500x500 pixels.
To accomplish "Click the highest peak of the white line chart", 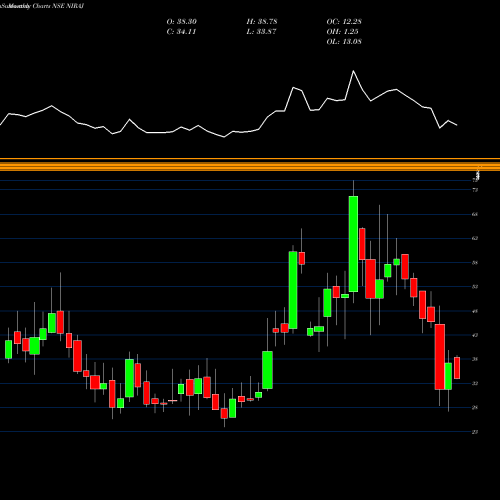I will tap(353, 71).
